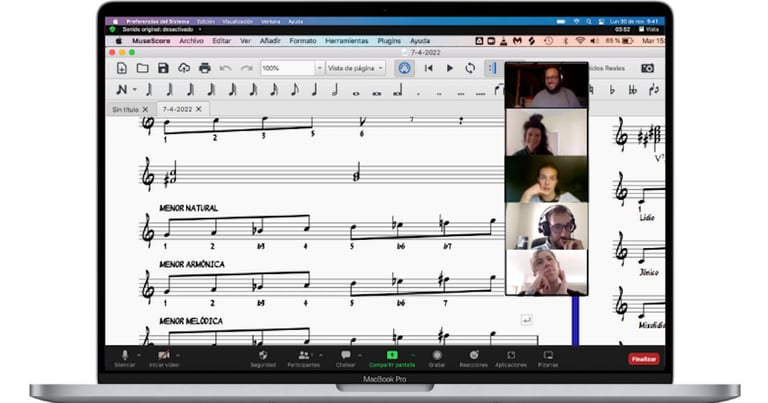Open Zoom Pizarras whiteboard icon
This screenshot has width=768, height=403.
point(548,355)
